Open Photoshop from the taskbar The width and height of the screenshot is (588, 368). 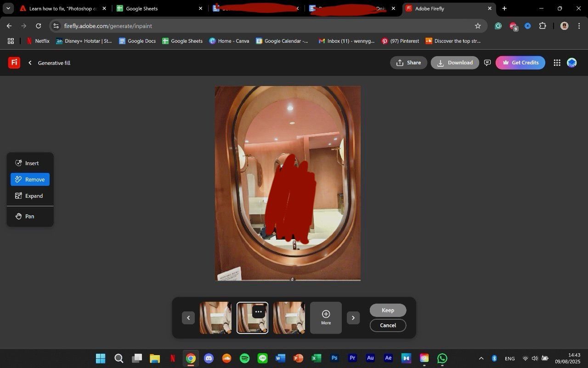pos(334,358)
